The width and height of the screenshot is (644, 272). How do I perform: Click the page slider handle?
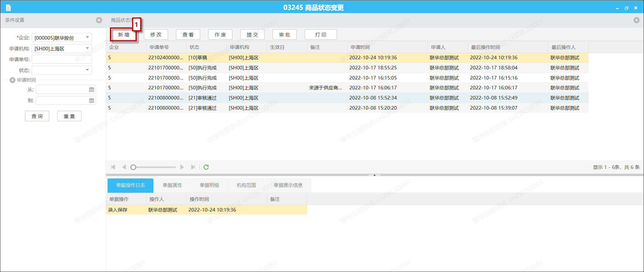[133, 167]
